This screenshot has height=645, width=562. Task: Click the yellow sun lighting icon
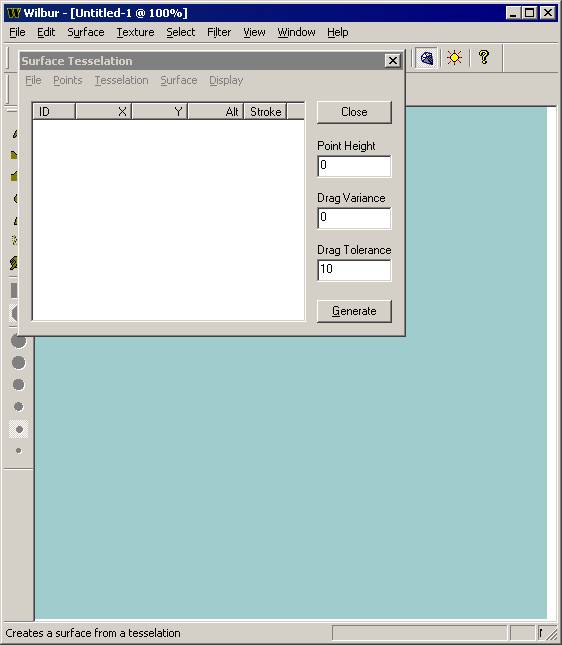(x=454, y=58)
